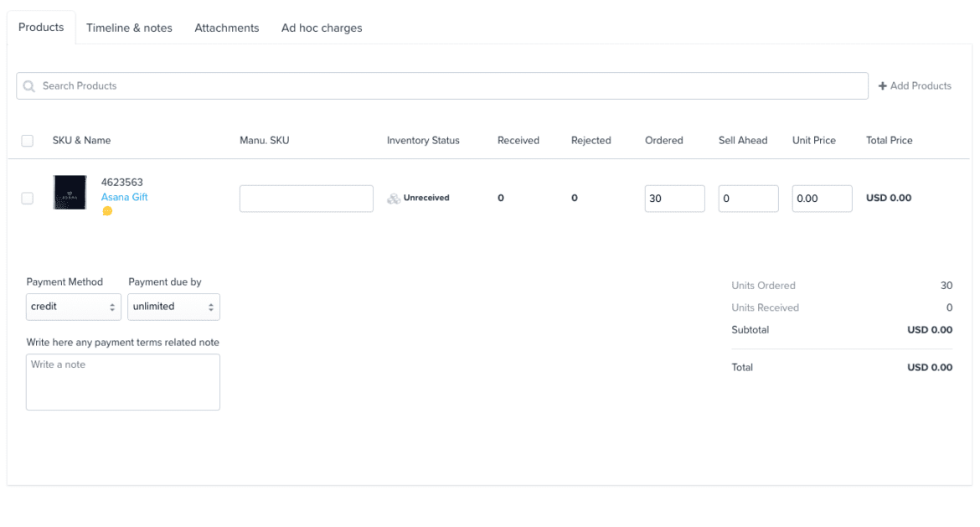Click the Units Ordered summary label
Screen dimensions: 980x527
click(x=764, y=286)
